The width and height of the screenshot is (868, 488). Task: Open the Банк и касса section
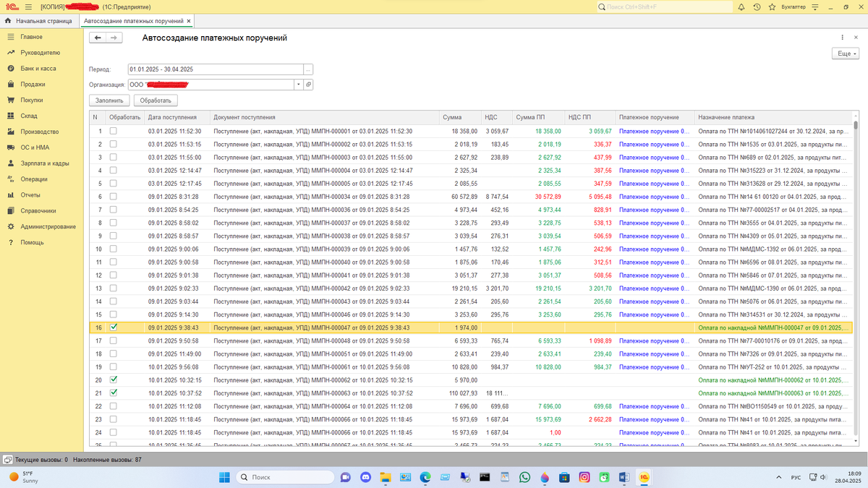tap(38, 69)
